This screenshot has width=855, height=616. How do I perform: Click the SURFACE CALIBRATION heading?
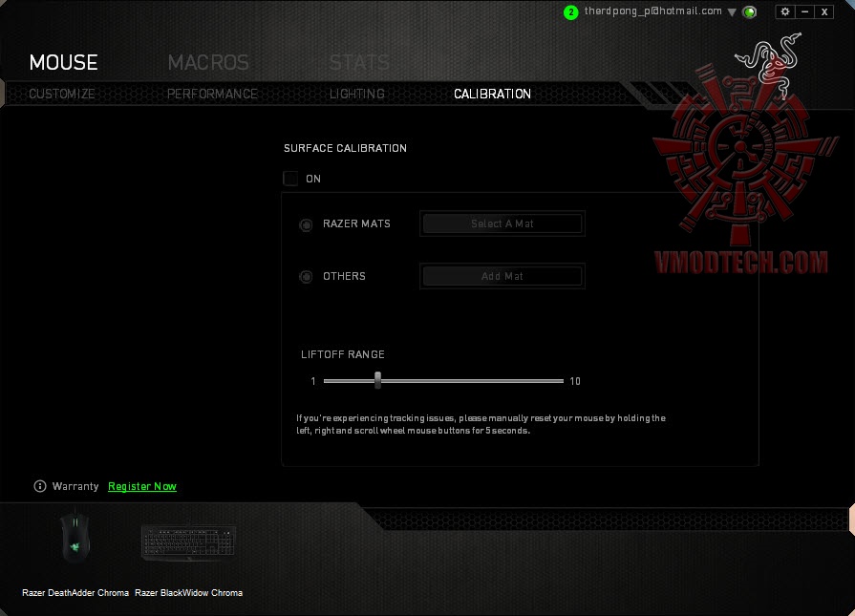[345, 148]
